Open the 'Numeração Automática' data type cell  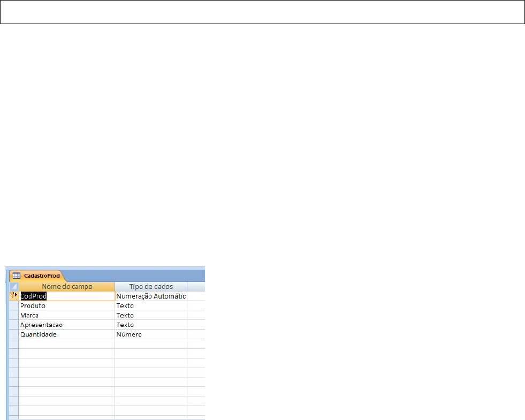(151, 296)
